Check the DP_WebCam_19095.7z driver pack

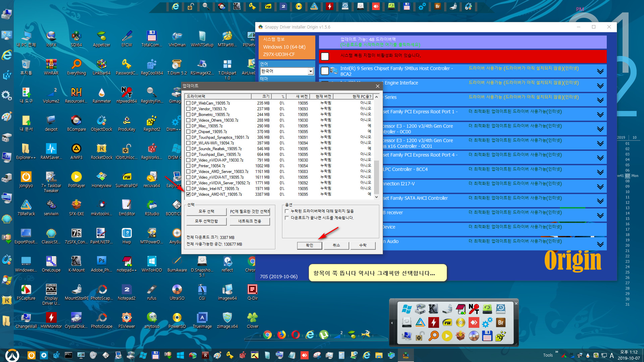[189, 103]
